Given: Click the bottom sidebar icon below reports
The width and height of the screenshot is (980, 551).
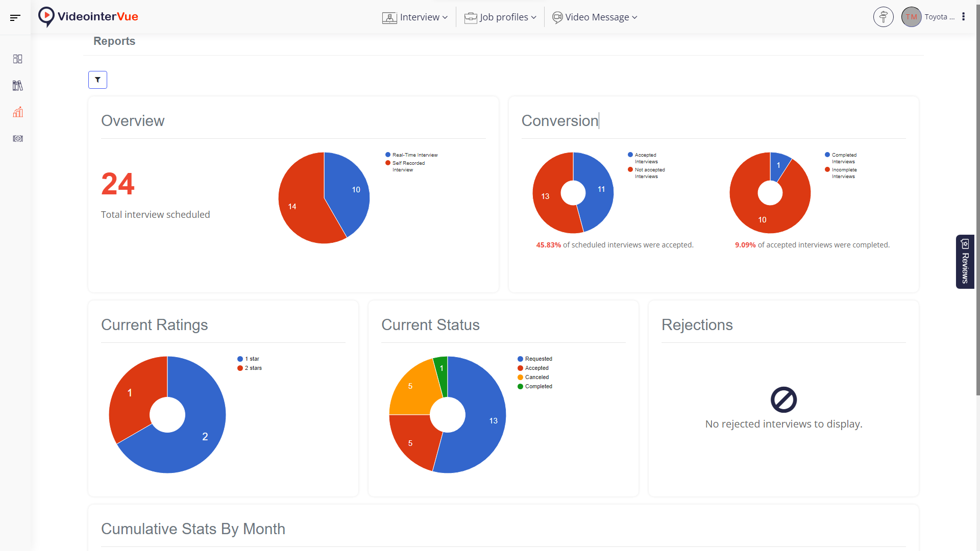Looking at the screenshot, I should click(x=18, y=139).
